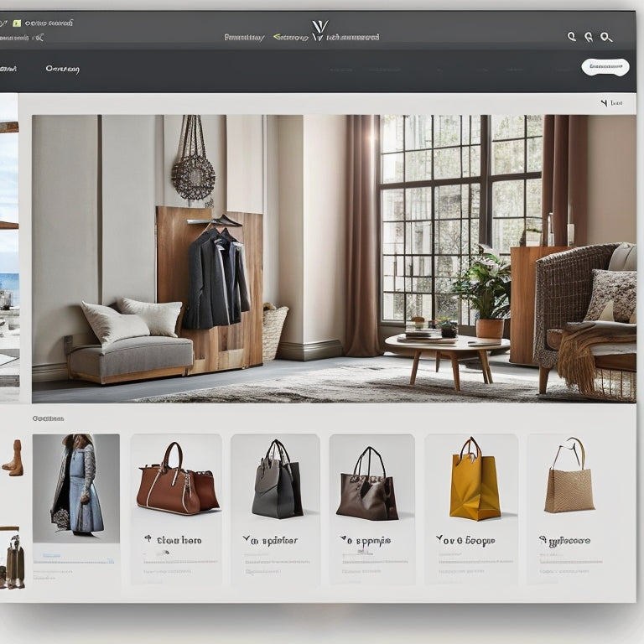This screenshot has width=644, height=644.
Task: Click the rightmost search icon in the header
Action: click(x=606, y=37)
